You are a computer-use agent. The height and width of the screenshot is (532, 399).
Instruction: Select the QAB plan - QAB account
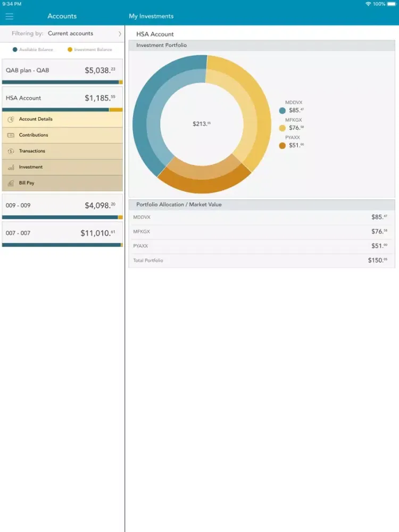point(62,71)
